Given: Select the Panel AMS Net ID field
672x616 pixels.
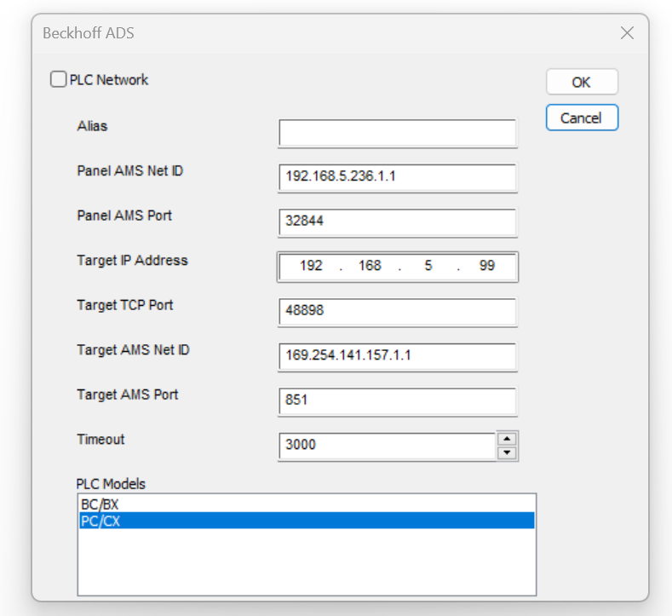Looking at the screenshot, I should tap(397, 177).
